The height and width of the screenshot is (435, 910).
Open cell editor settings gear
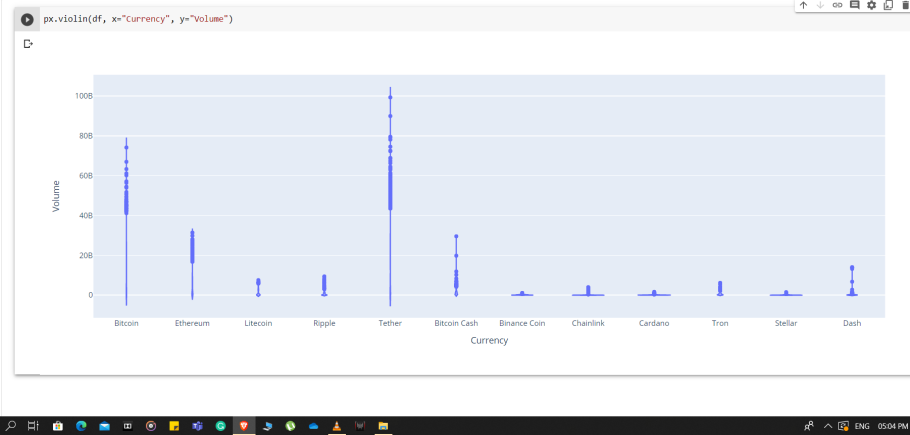[871, 5]
